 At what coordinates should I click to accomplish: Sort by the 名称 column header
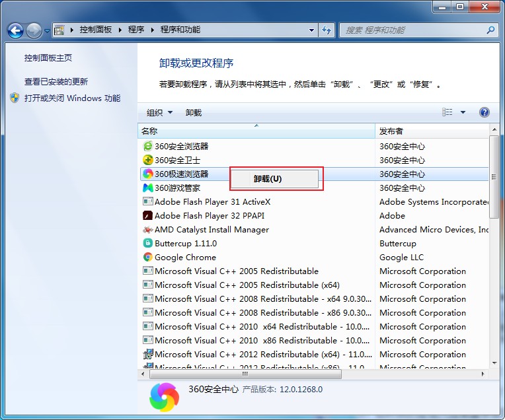(256, 131)
